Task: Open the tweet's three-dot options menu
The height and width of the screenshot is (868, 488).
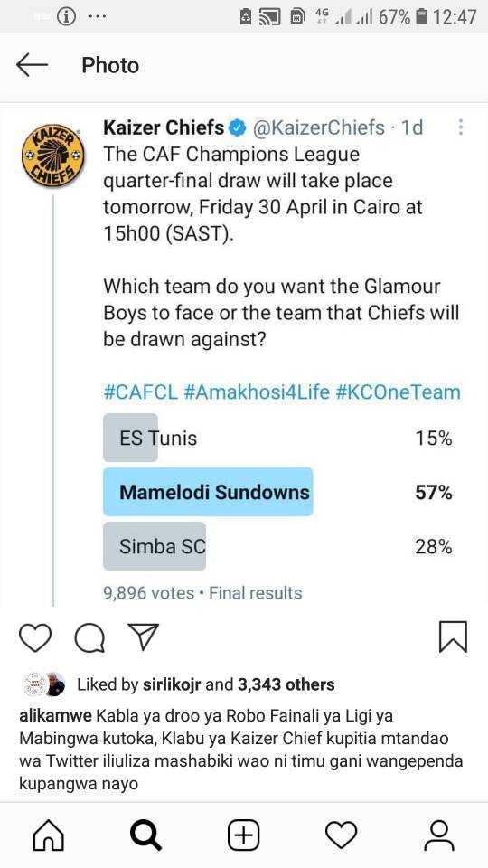Action: 460,127
